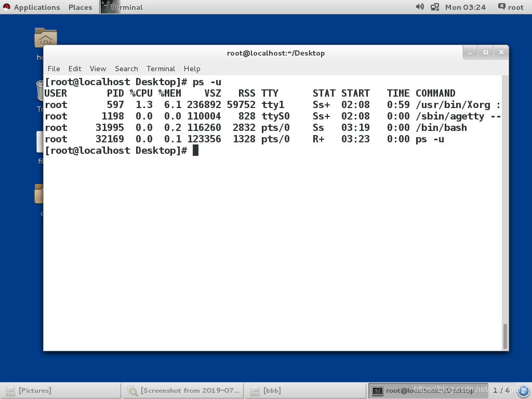Click the VSZ value 236892
Viewport: 532px width, 399px height.
(204, 105)
